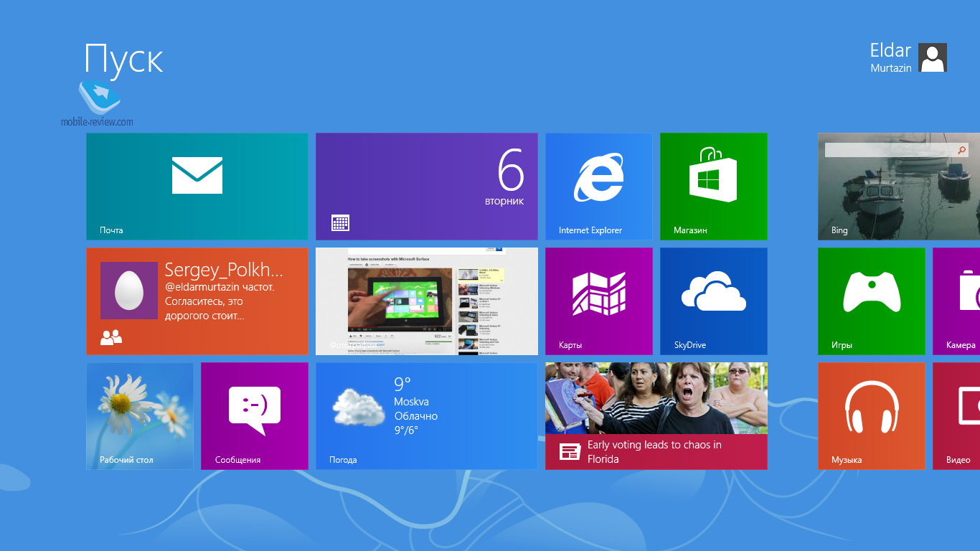Click the '9°/6°' temperature range text

[x=406, y=430]
